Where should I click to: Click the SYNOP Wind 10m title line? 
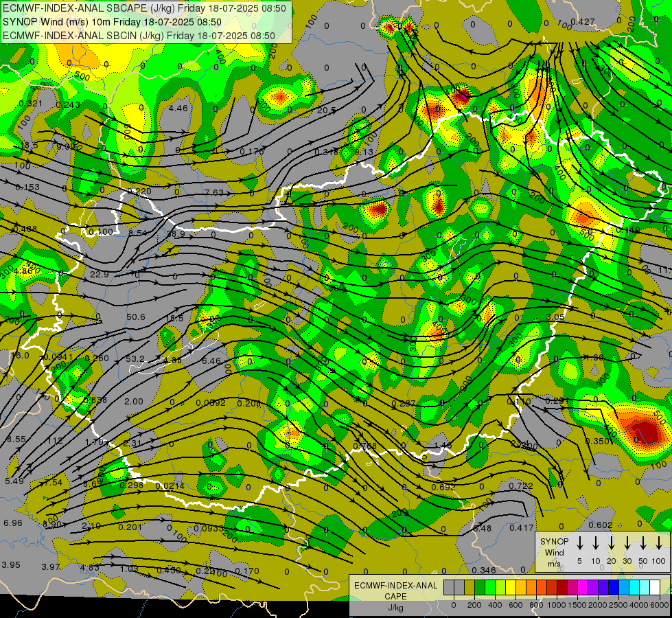tap(113, 22)
